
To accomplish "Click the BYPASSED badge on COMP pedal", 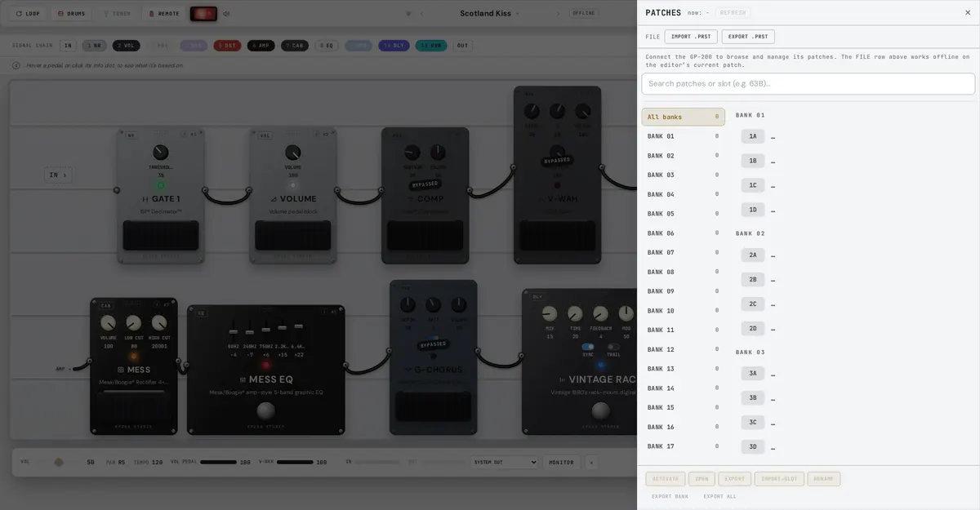I will point(425,184).
